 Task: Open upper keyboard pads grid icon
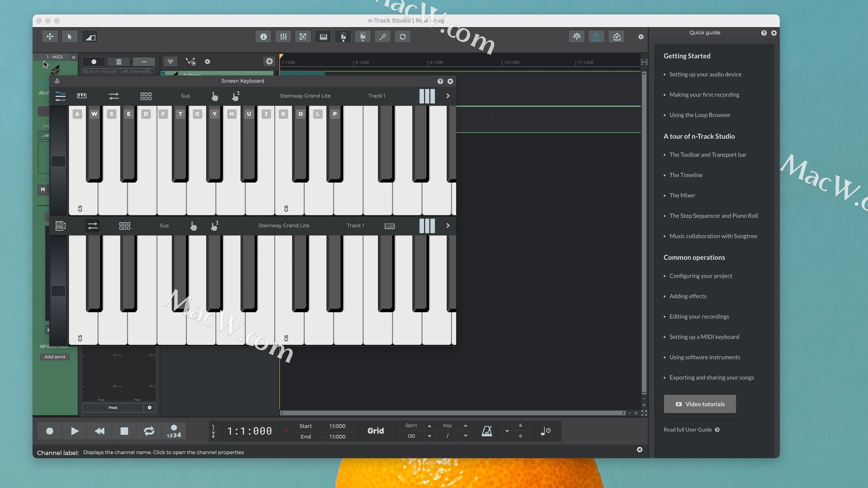[x=146, y=96]
